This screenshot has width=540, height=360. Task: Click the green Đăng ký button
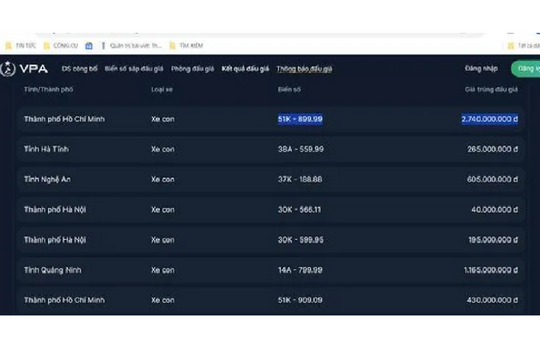click(x=526, y=69)
